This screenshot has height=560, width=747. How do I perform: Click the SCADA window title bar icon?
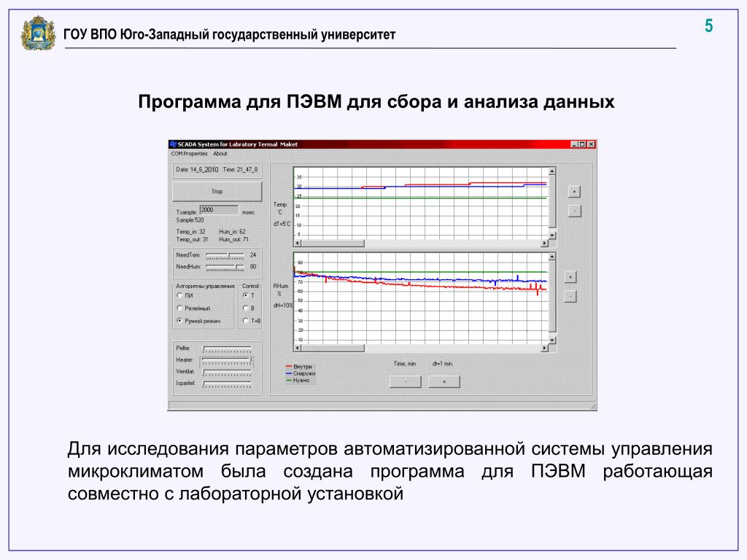(x=173, y=144)
